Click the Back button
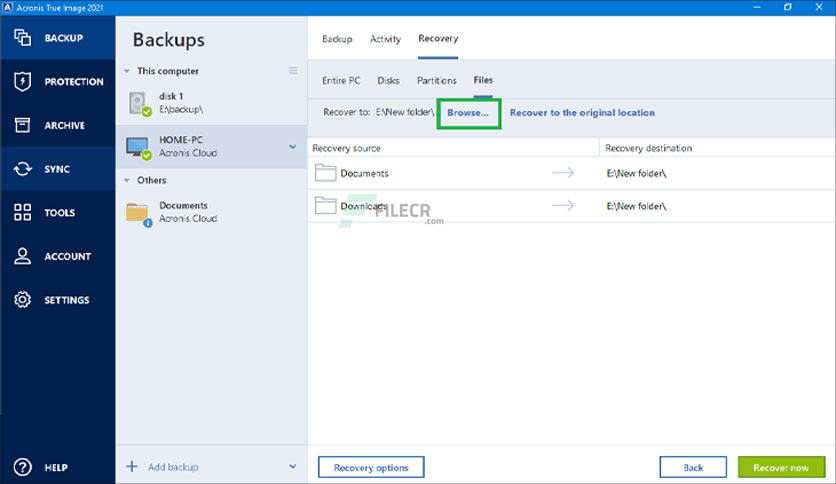836x484 pixels. 693,467
